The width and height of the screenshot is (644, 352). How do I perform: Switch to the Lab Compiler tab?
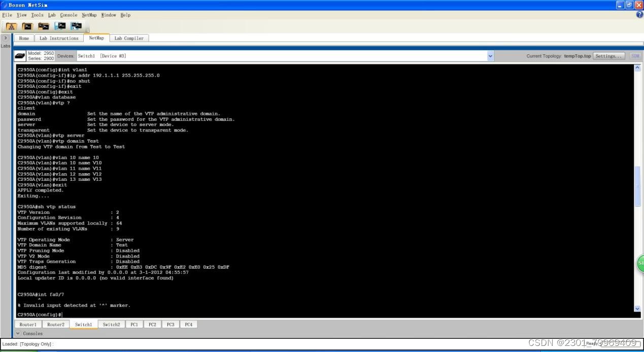pos(129,38)
